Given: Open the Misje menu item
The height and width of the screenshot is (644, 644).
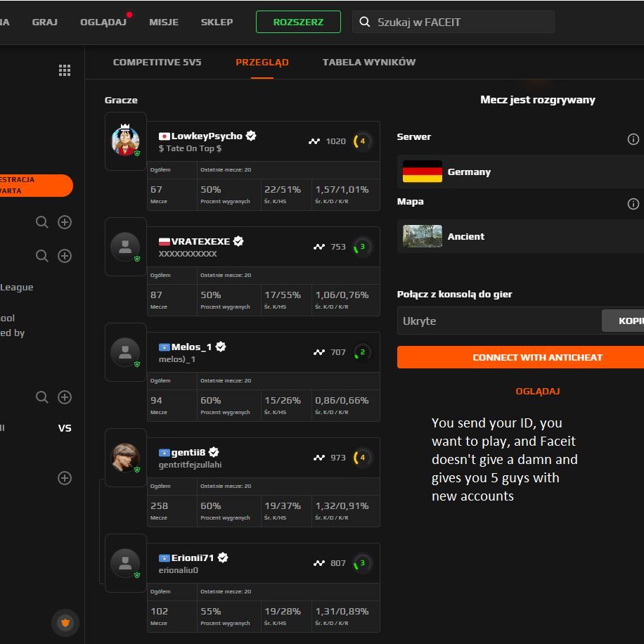Looking at the screenshot, I should point(164,22).
